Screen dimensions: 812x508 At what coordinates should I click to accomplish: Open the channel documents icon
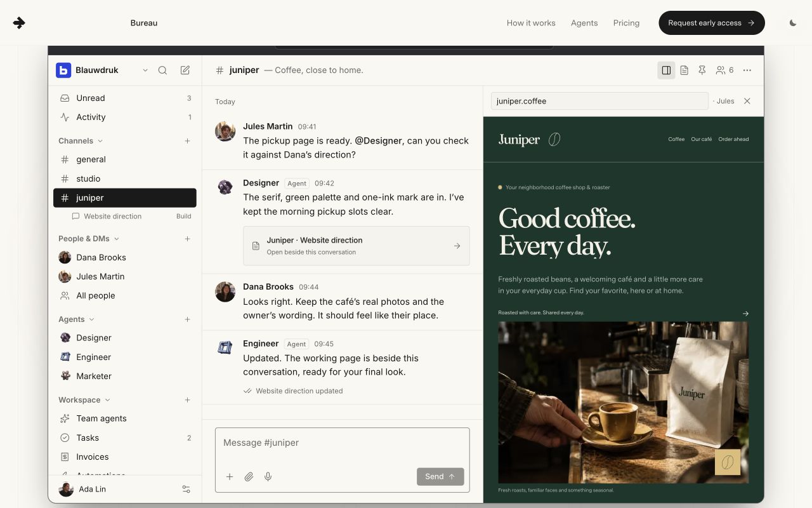pos(684,70)
